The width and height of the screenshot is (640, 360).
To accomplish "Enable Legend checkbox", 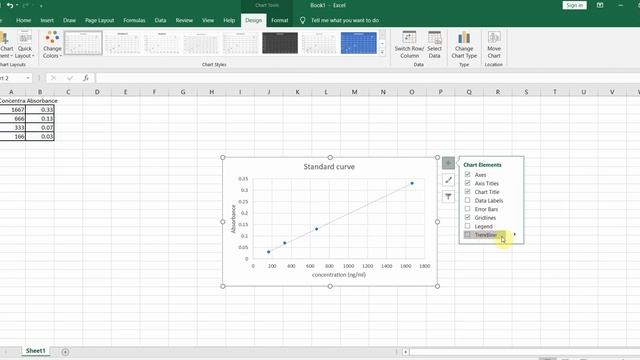I will click(x=467, y=226).
